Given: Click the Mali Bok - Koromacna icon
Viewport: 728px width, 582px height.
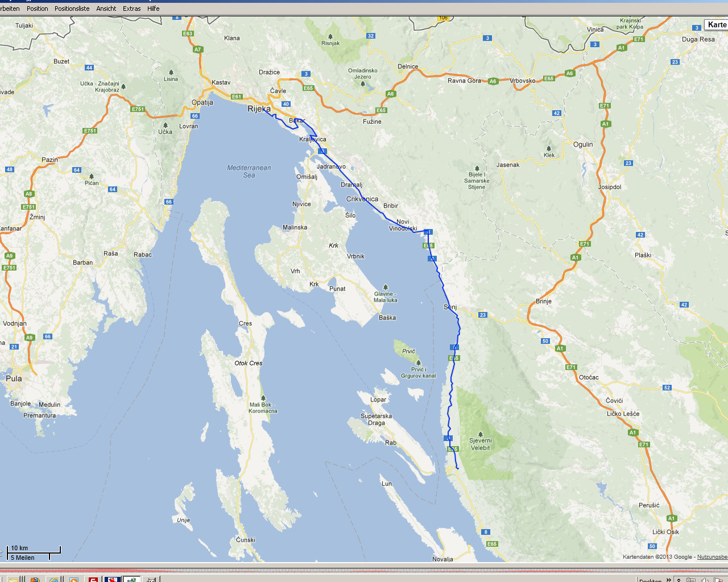Looking at the screenshot, I should click(x=263, y=398).
